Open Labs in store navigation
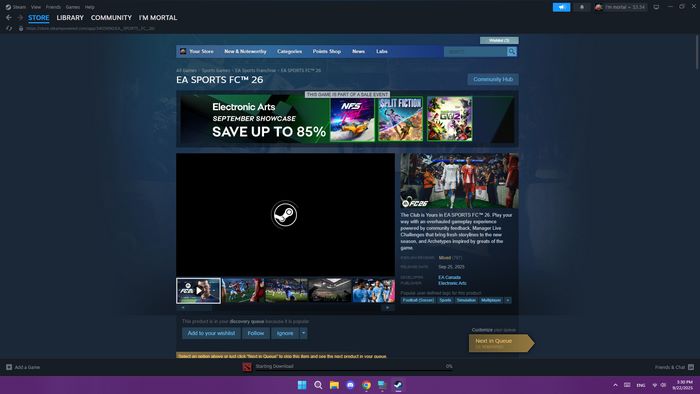The image size is (700, 394). point(382,51)
